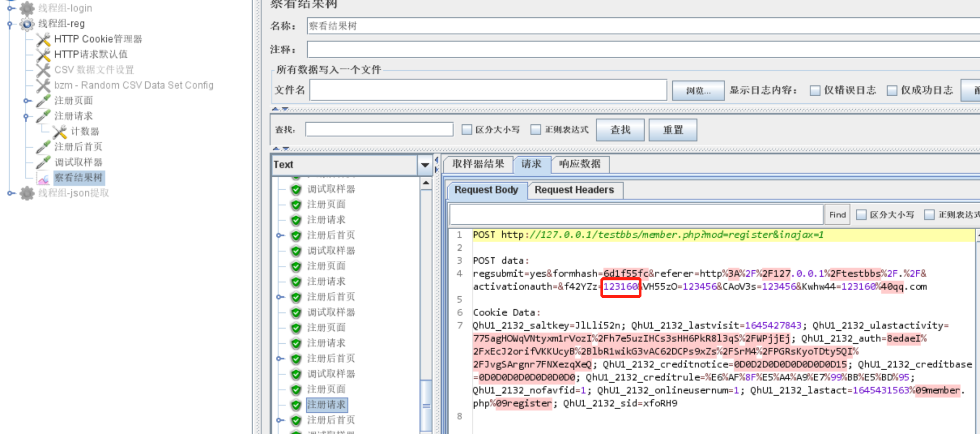Click the 文件名 filename input field
The width and height of the screenshot is (980, 434).
click(488, 90)
